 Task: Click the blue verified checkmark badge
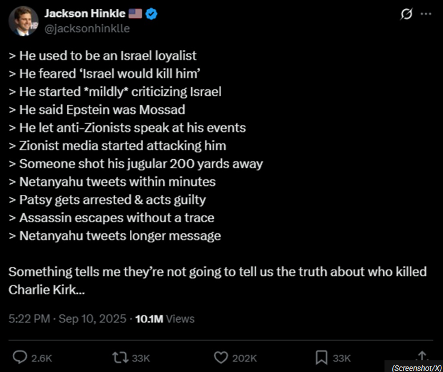[152, 14]
